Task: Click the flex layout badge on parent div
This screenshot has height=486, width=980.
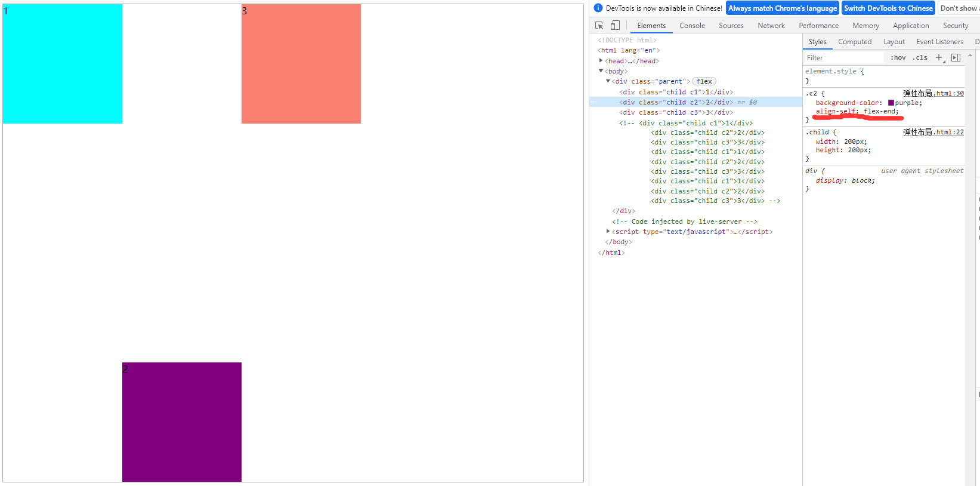Action: click(704, 81)
